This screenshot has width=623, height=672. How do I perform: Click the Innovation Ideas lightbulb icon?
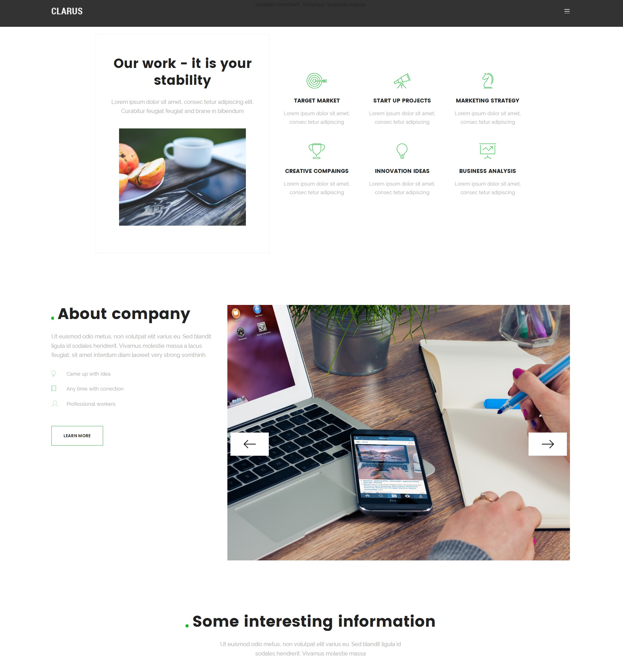tap(402, 151)
